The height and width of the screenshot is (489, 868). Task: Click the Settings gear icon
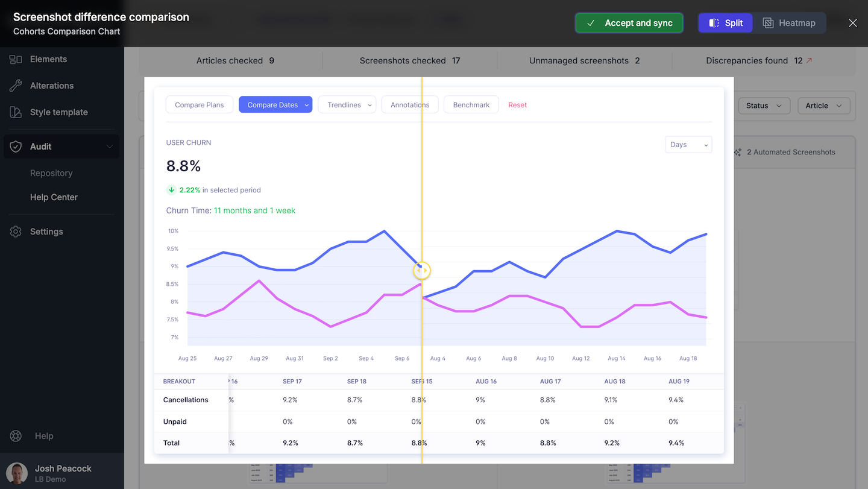[16, 232]
